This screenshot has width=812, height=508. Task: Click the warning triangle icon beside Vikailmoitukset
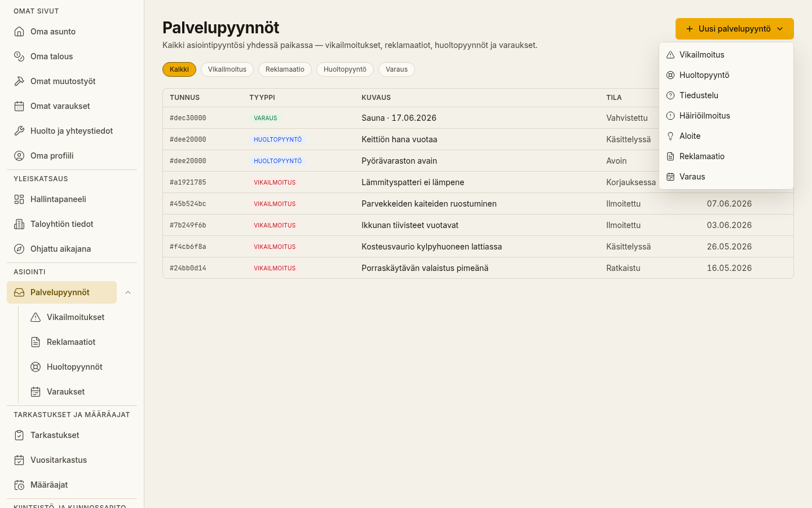pyautogui.click(x=36, y=317)
